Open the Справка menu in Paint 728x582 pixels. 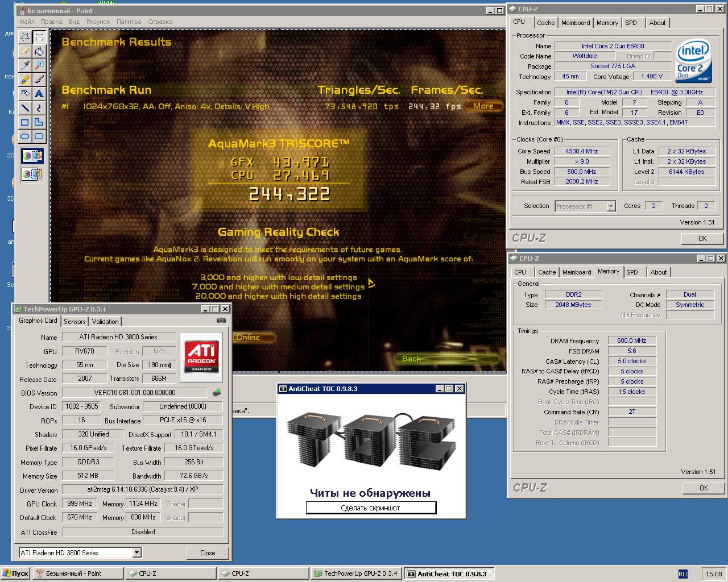(160, 22)
